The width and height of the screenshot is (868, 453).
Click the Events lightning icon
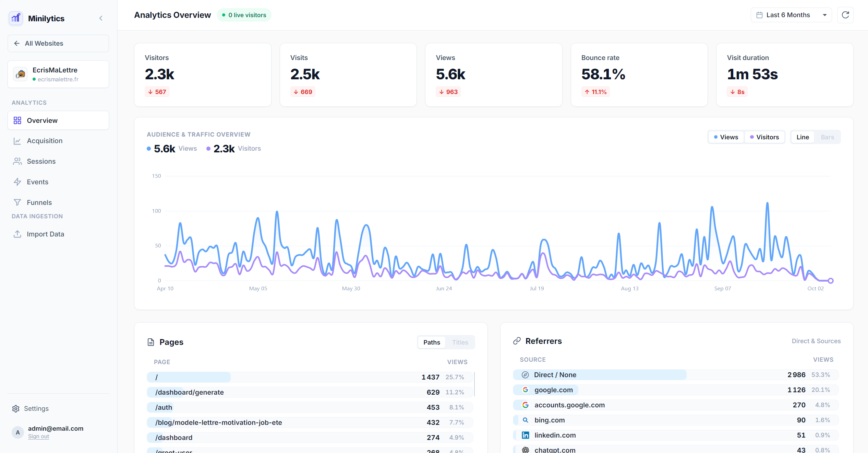17,182
